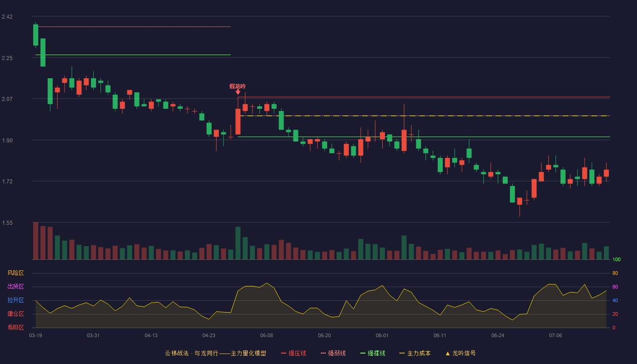Click the 04-13 date label
Viewport: 637px width, 364px height.
[x=151, y=335]
